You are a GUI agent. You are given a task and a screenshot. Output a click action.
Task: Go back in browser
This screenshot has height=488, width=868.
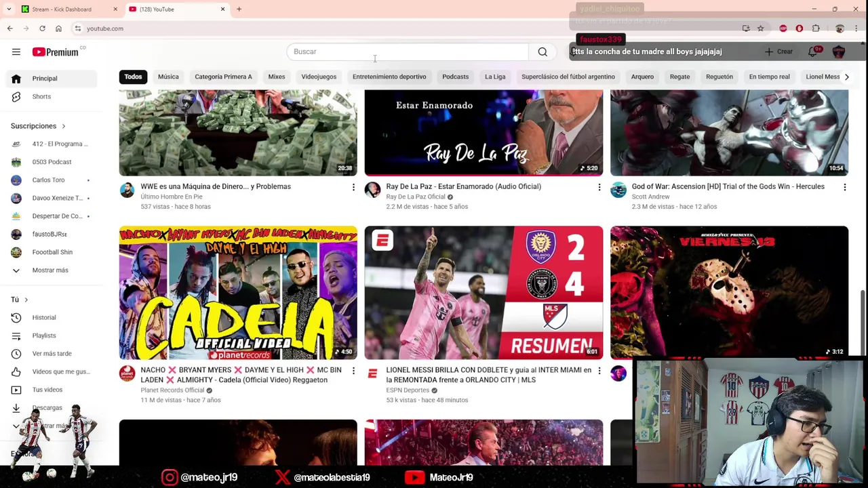click(9, 28)
